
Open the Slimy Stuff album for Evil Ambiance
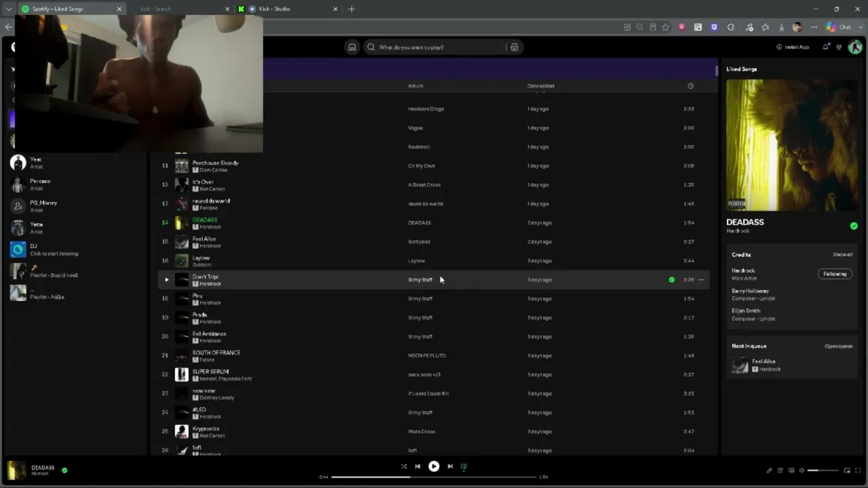[x=420, y=337]
